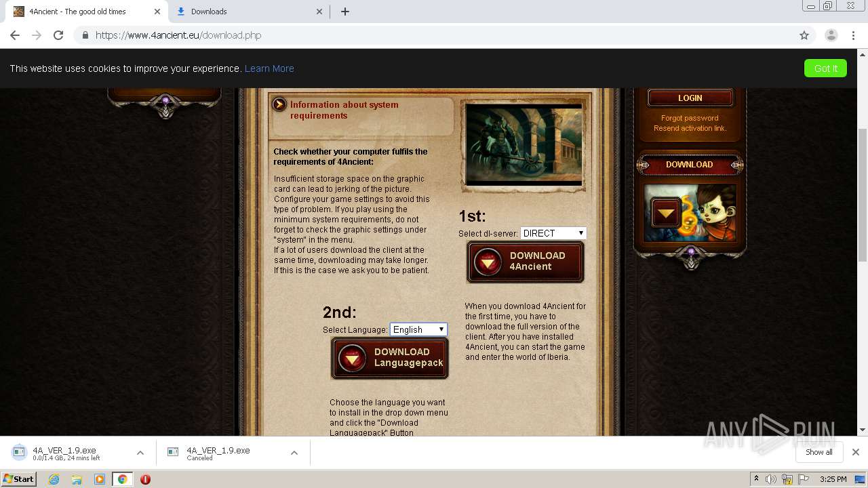
Task: Click Resend activation link
Action: [x=690, y=128]
